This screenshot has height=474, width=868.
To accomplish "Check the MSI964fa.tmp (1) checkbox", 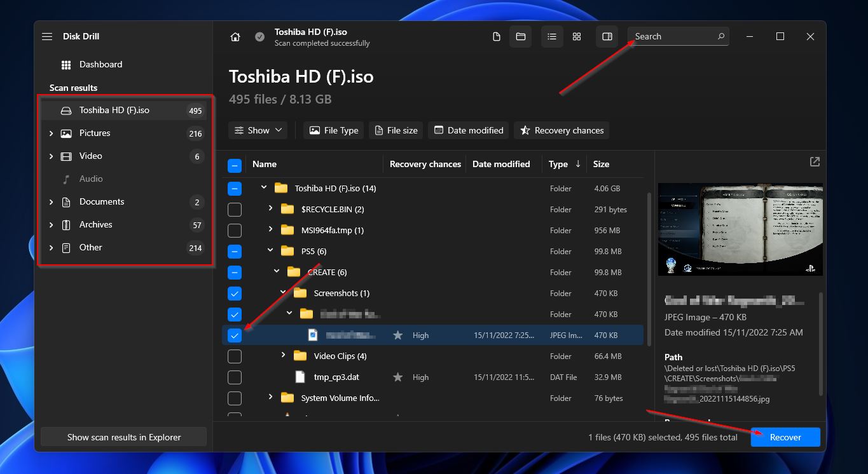I will tap(235, 231).
